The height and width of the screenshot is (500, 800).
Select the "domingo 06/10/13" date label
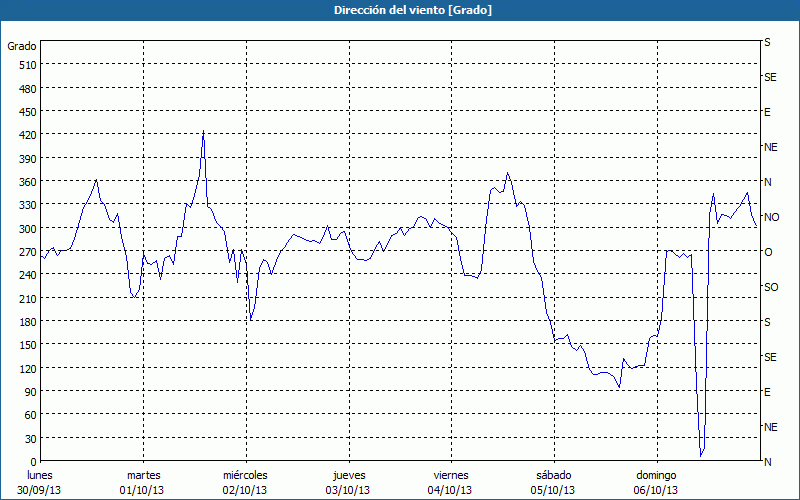[656, 482]
